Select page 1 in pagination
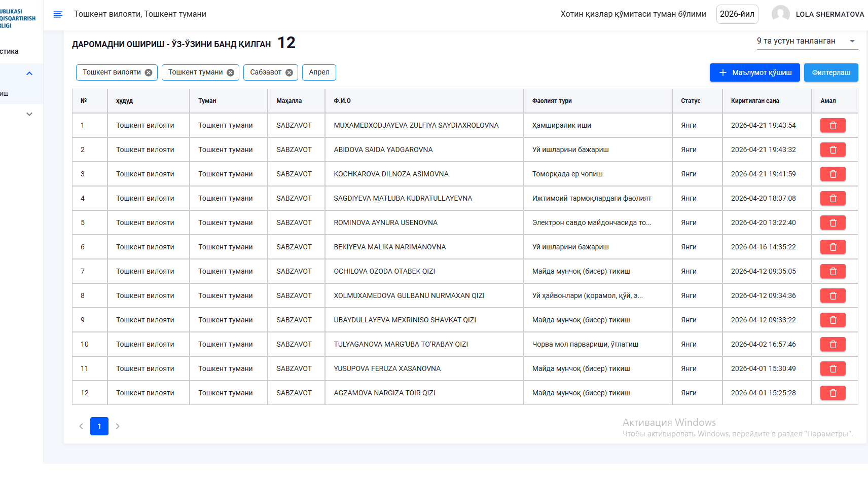The image size is (868, 484). [x=99, y=426]
